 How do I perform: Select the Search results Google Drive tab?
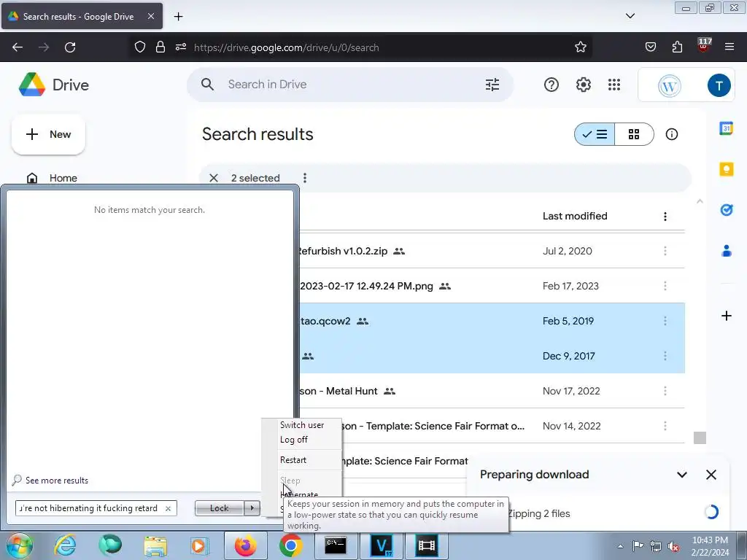(x=82, y=16)
